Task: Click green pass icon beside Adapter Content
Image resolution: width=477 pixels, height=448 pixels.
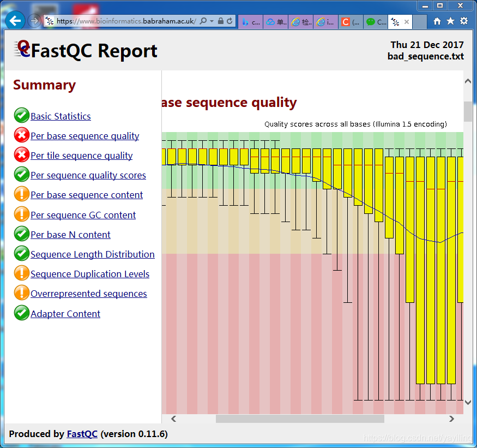Action: (22, 313)
